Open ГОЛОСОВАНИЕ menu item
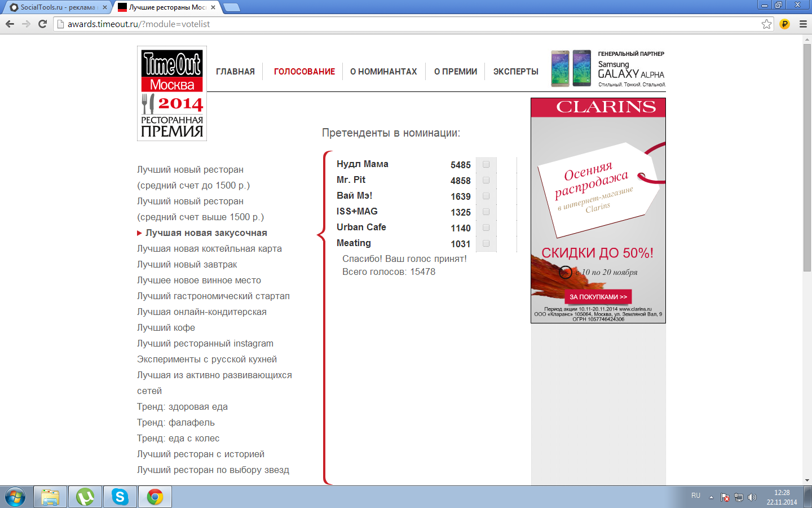The height and width of the screenshot is (508, 812). pyautogui.click(x=304, y=72)
